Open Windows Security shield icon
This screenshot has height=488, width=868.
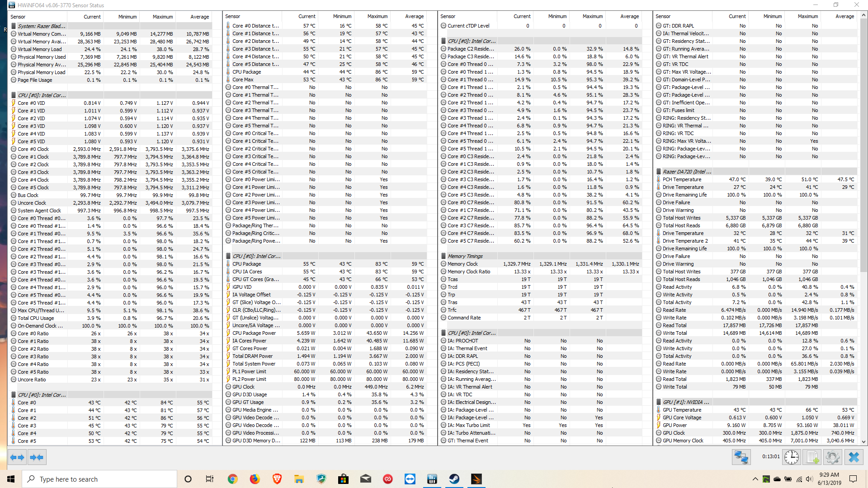coord(321,479)
